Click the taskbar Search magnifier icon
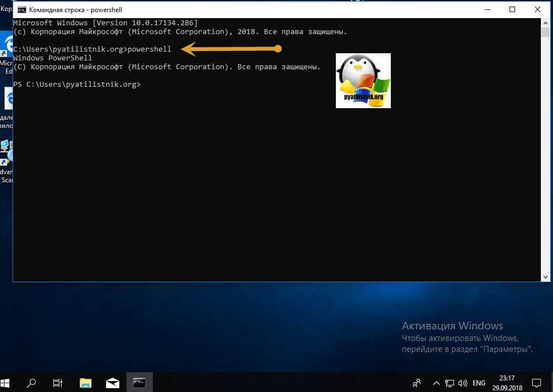The height and width of the screenshot is (392, 553). 32,383
